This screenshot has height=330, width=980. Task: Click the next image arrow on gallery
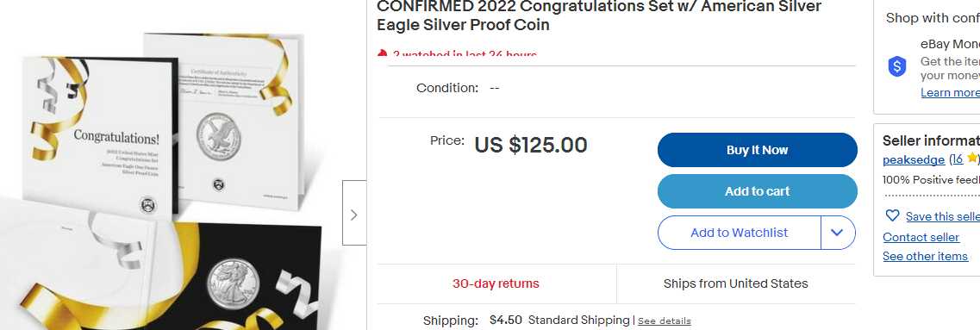(x=354, y=213)
